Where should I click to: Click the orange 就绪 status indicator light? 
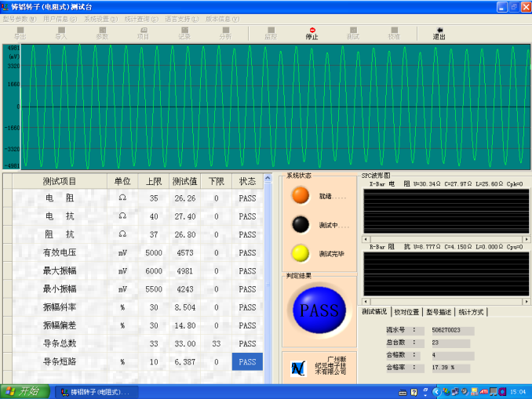[x=300, y=197]
